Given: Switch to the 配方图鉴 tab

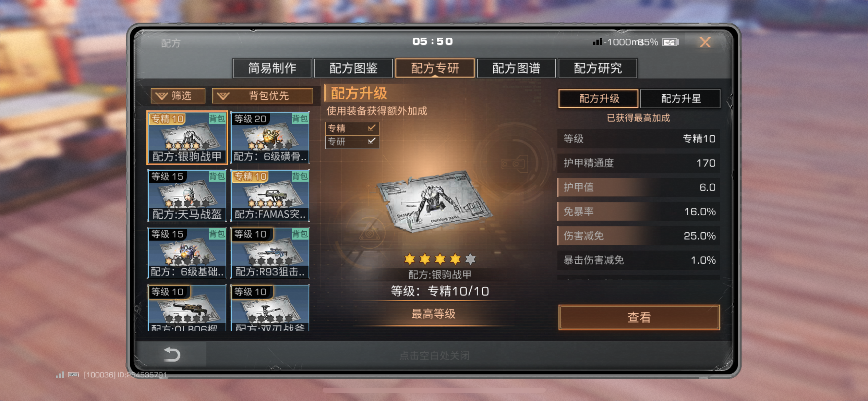Looking at the screenshot, I should [353, 68].
